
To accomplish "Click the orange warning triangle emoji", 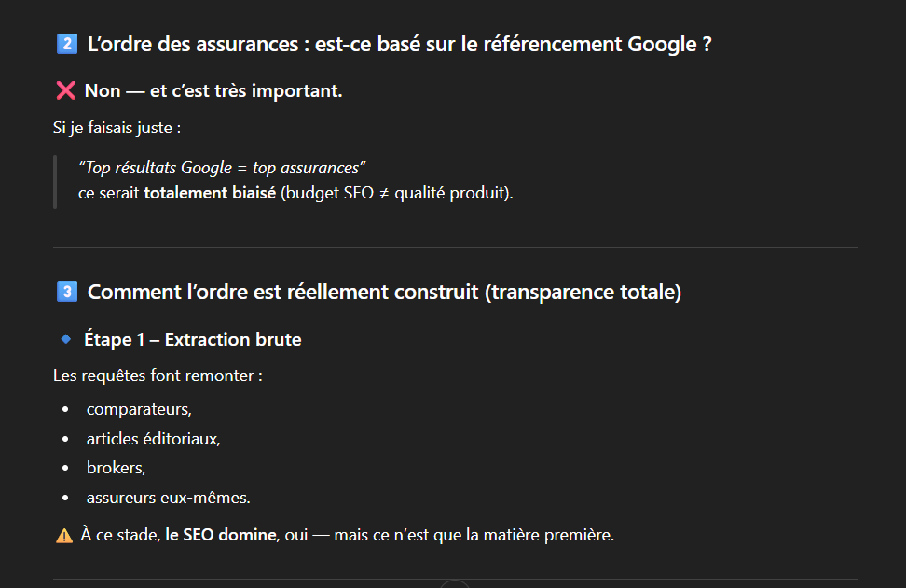I will coord(64,536).
